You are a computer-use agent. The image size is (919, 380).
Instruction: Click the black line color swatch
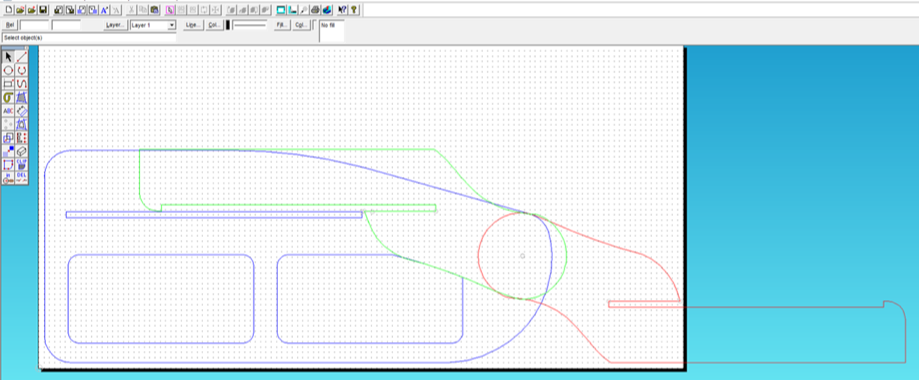229,25
